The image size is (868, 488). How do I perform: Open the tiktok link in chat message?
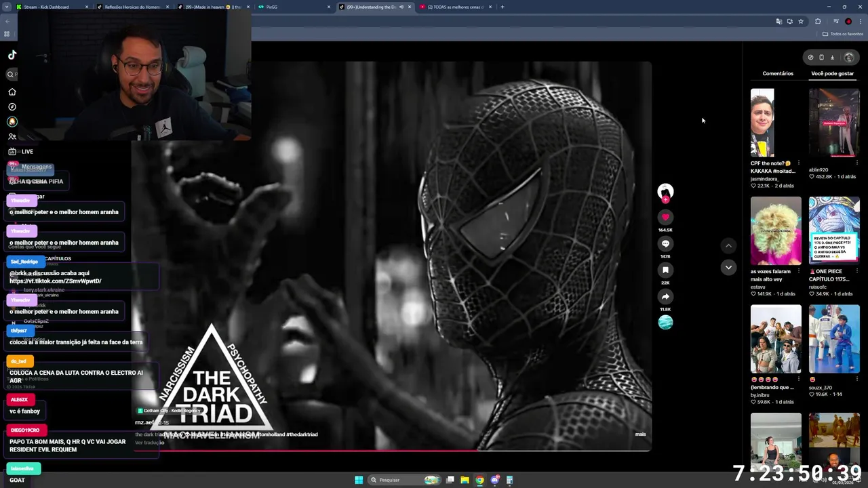coord(56,281)
